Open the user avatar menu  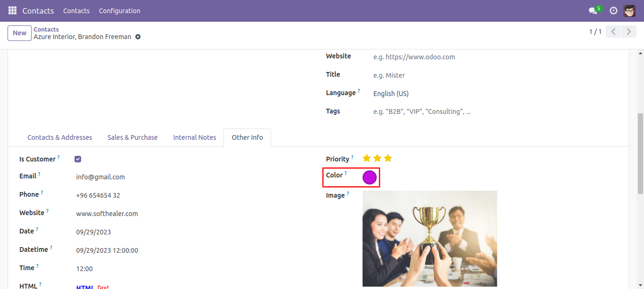(629, 10)
